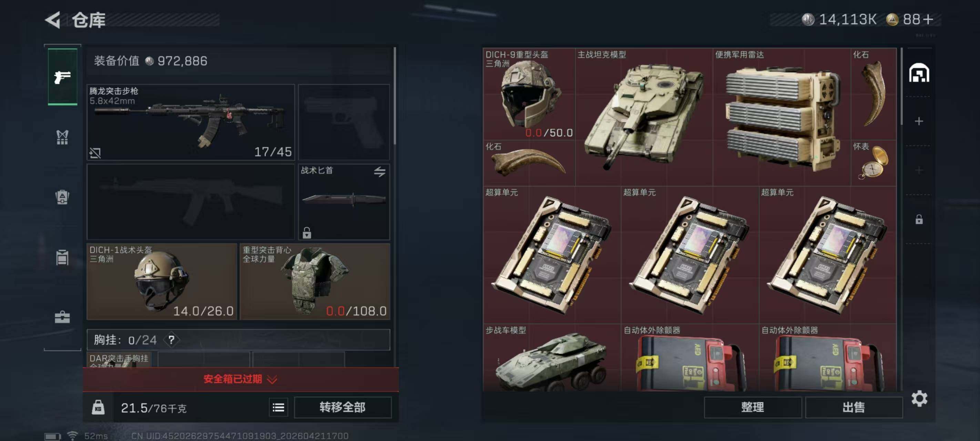The width and height of the screenshot is (980, 441).
Task: Toggle the padlock on the 战术匕首 slot
Action: click(307, 233)
